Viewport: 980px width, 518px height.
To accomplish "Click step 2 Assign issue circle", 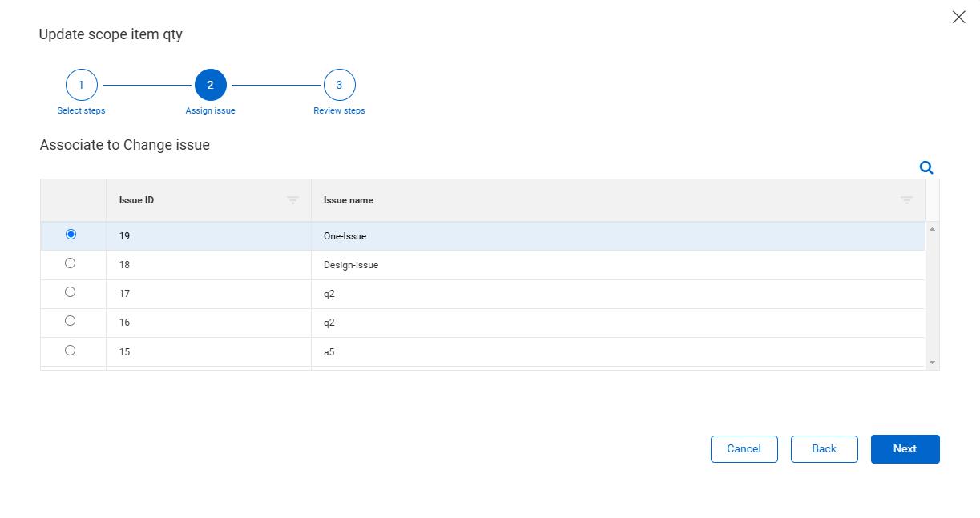I will point(210,85).
